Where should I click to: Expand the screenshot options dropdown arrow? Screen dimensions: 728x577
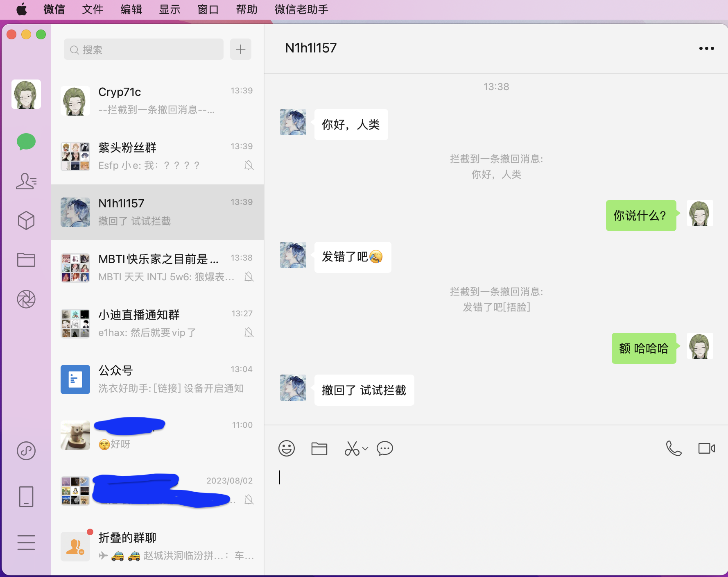(x=366, y=448)
